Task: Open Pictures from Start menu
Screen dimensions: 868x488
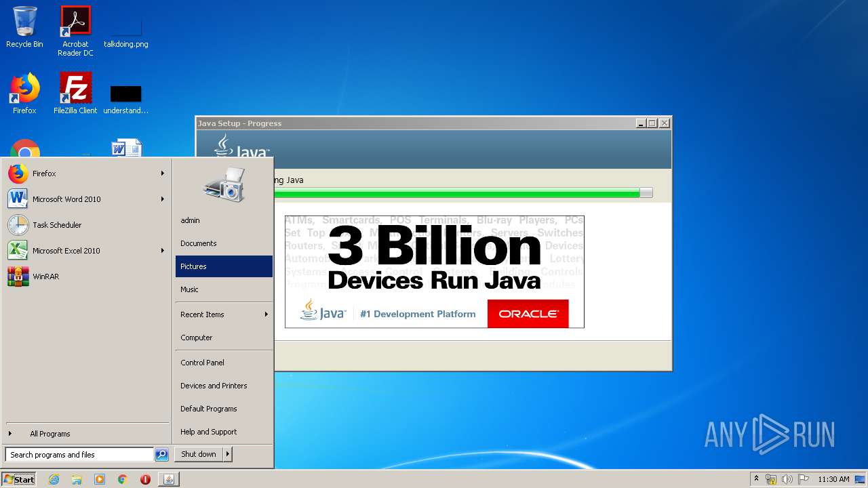Action: (x=224, y=266)
